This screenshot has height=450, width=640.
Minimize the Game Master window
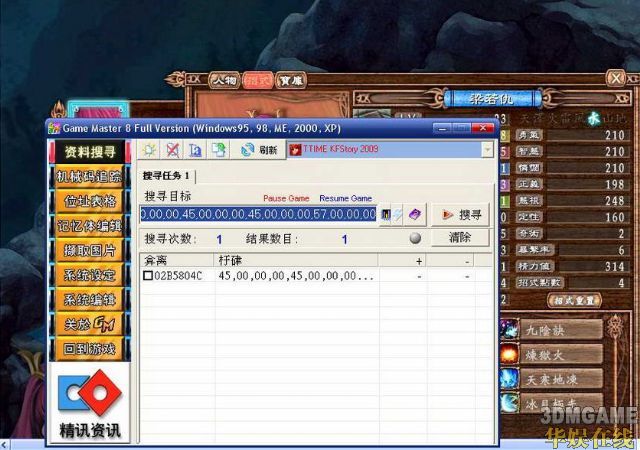(x=442, y=128)
